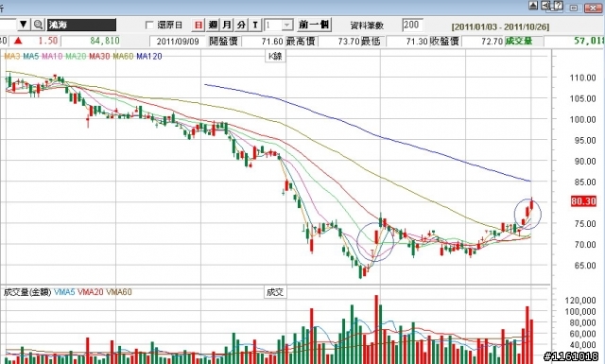Select the tick (T) chart mode

(255, 26)
